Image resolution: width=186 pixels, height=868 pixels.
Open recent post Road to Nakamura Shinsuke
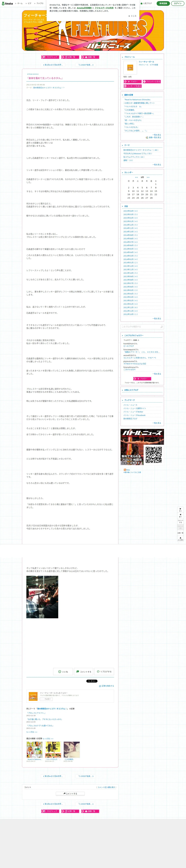[137, 100]
